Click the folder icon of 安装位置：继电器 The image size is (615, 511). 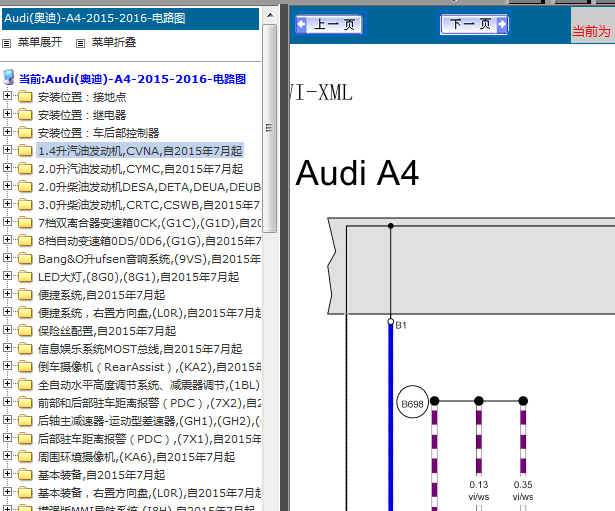(25, 115)
